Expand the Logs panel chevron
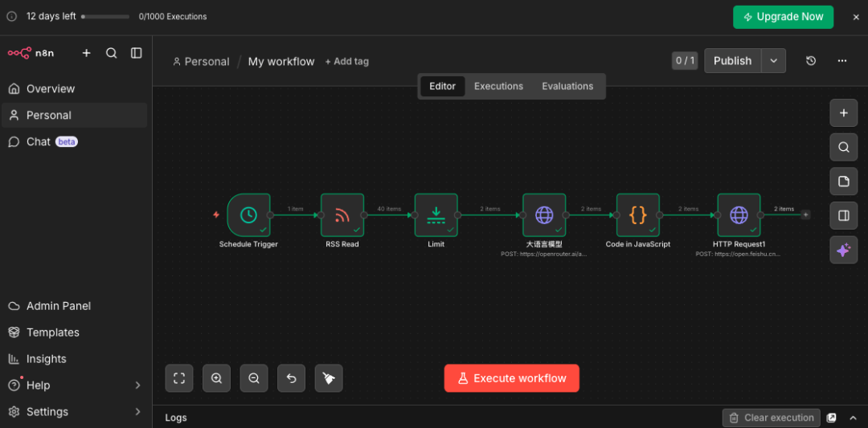 point(853,418)
